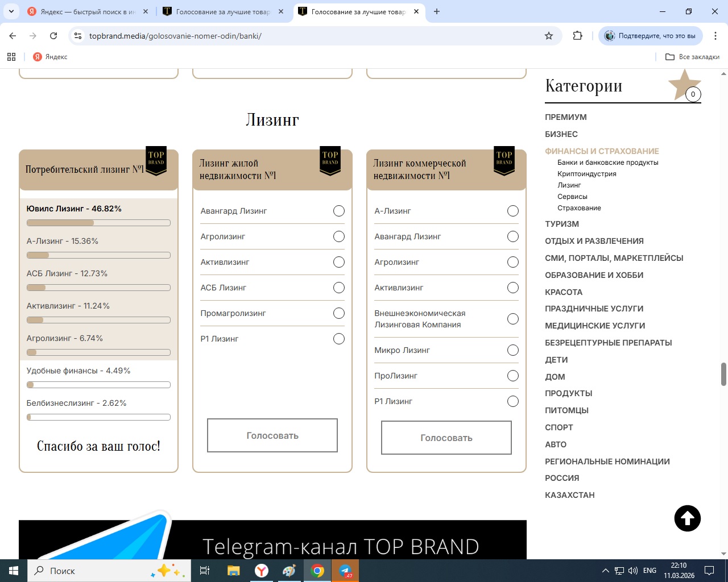Viewport: 728px width, 582px height.
Task: Click the star counter icon near Категории
Action: pyautogui.click(x=685, y=85)
